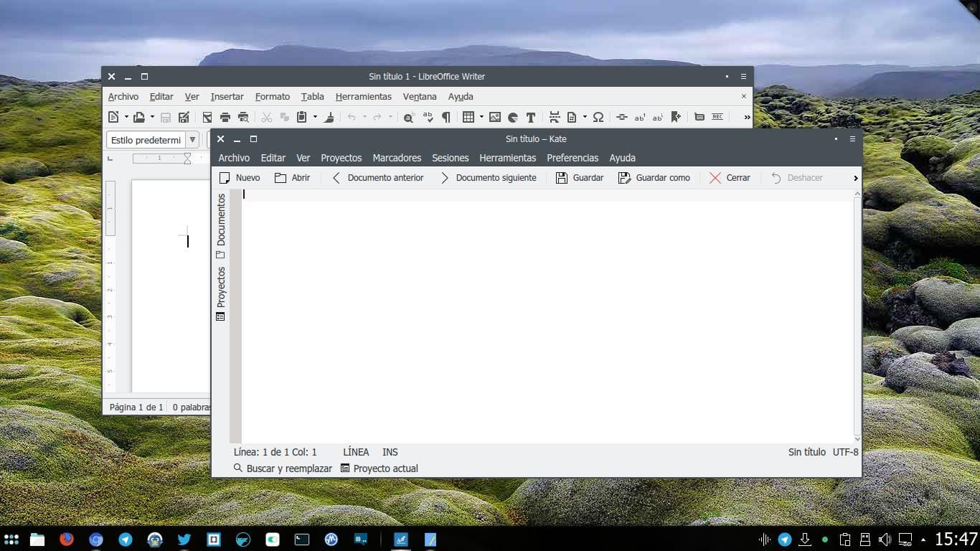Open the Insert Text Box tool
This screenshot has height=551, width=980.
coord(531,117)
